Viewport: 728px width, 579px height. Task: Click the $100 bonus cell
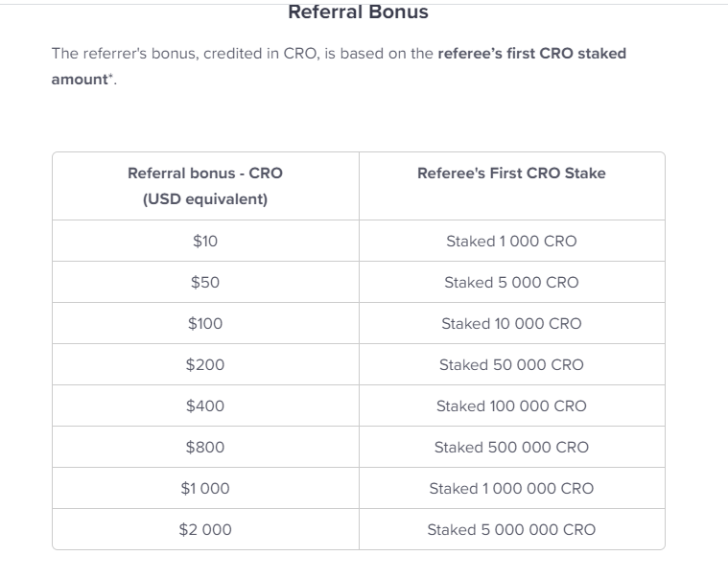tap(205, 323)
